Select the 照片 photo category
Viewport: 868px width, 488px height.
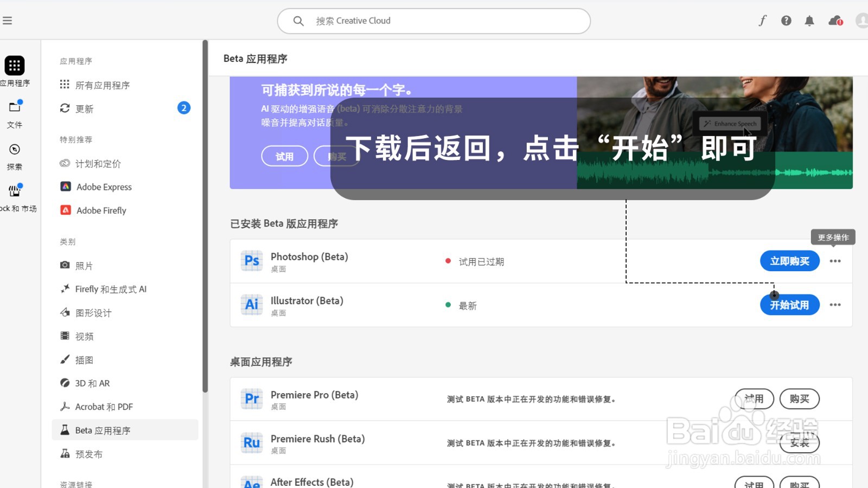84,266
